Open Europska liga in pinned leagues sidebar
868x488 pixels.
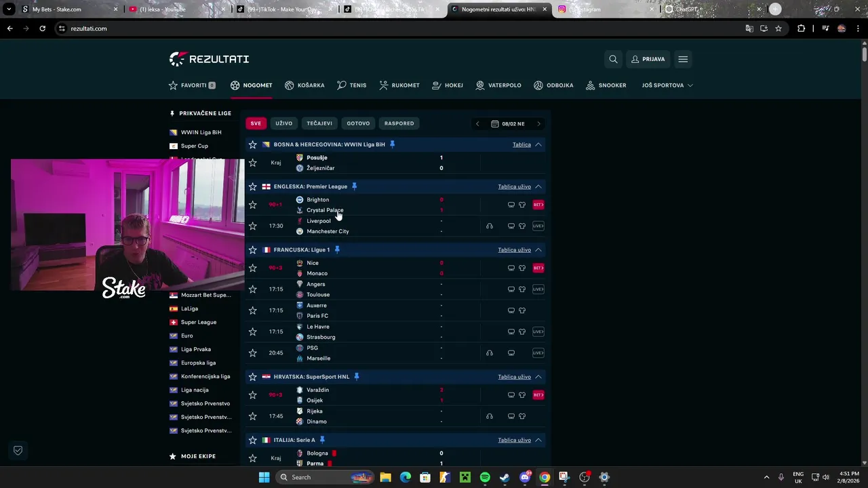tap(198, 363)
